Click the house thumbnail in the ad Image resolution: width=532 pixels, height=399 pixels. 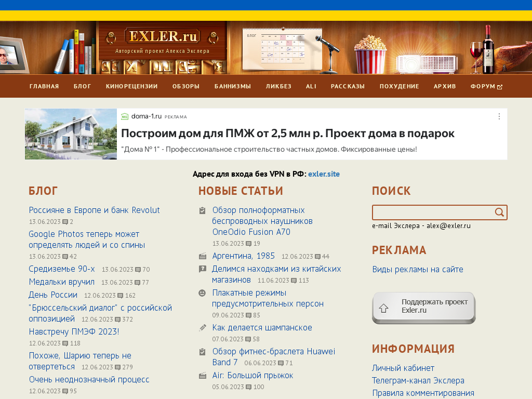pyautogui.click(x=71, y=134)
